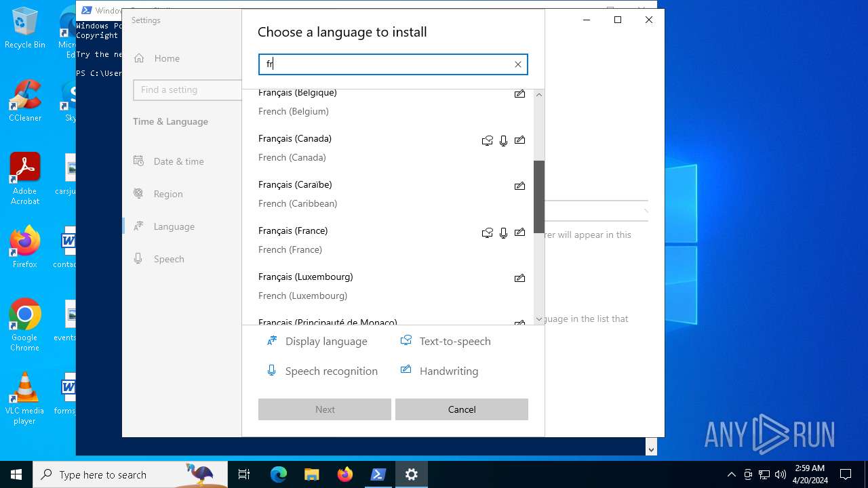Open CCleaner desktop shortcut
Screen dimensions: 868x488
25,101
